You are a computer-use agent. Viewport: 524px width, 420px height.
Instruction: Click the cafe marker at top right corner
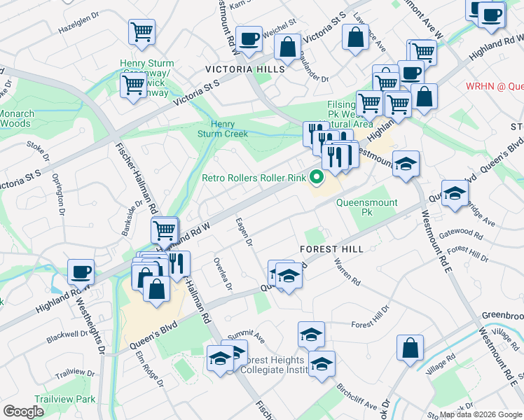tap(491, 15)
